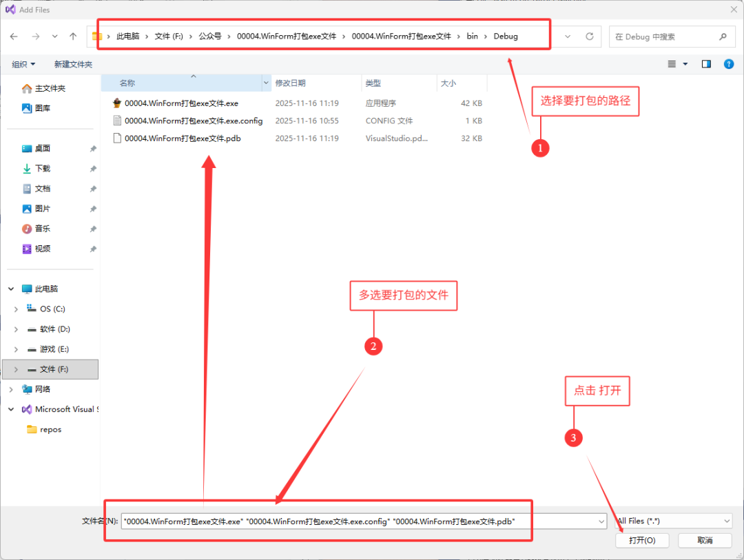Unpin 桌面 using its pin icon
The width and height of the screenshot is (744, 560).
93,149
